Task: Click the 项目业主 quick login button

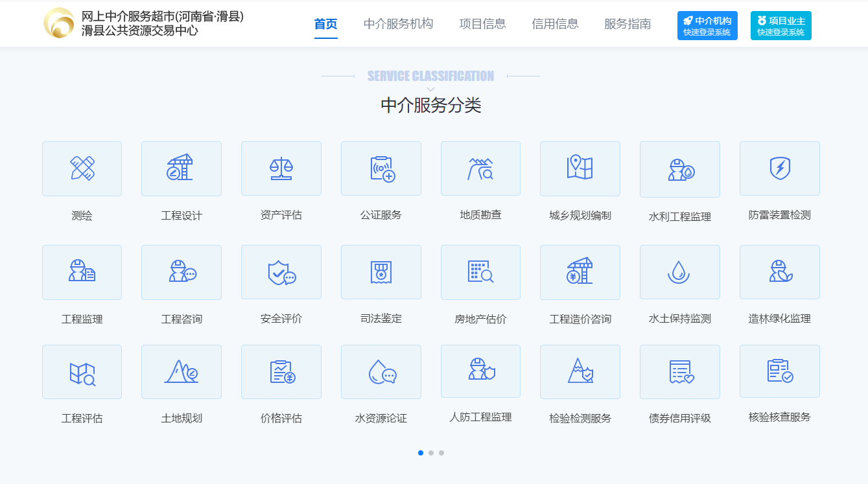Action: click(x=780, y=26)
